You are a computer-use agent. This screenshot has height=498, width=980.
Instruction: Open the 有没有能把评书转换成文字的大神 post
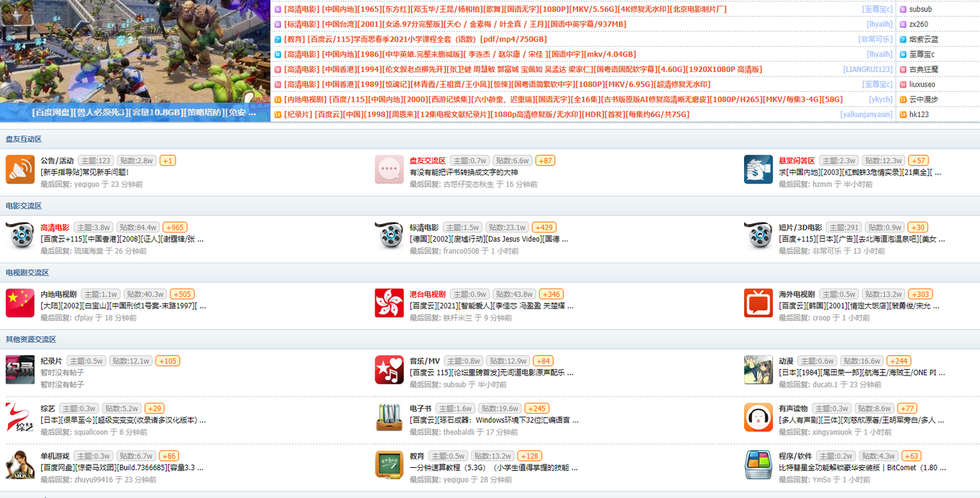[x=464, y=172]
